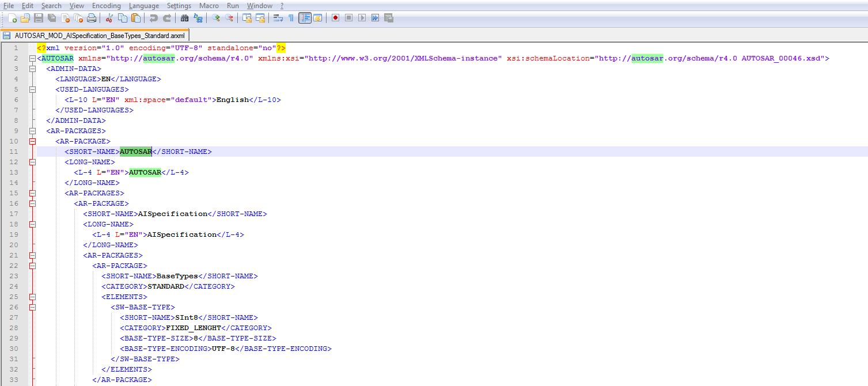Click the Copy toolbar icon
The width and height of the screenshot is (868, 386).
point(122,18)
